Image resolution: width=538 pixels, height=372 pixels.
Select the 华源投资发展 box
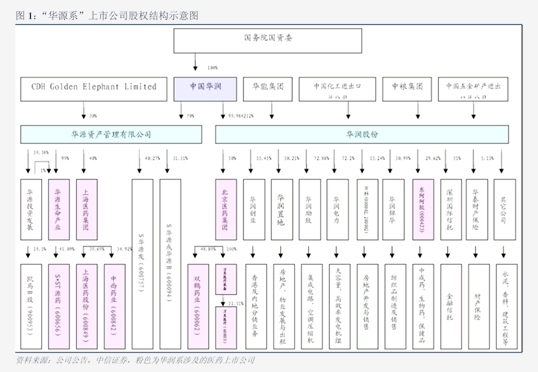click(31, 209)
